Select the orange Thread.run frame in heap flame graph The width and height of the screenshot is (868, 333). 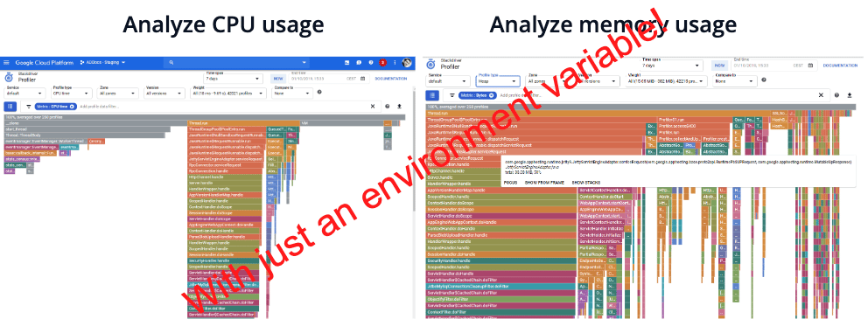[598, 113]
